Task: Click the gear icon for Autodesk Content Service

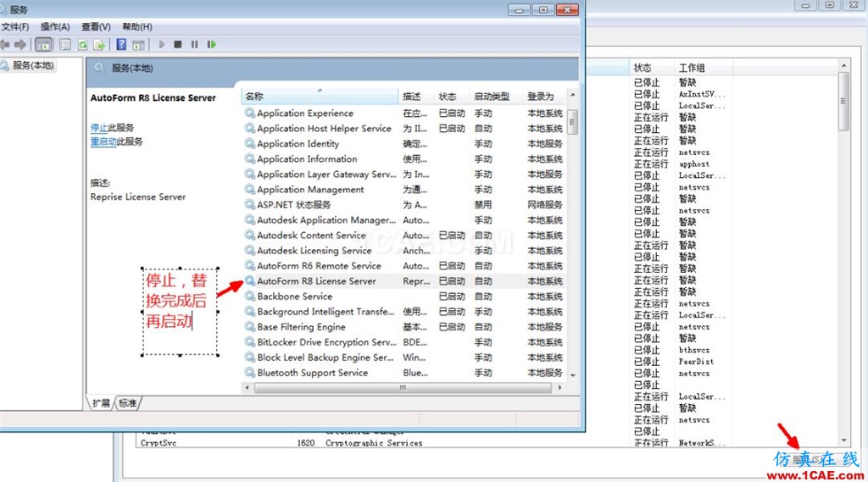Action: (250, 235)
